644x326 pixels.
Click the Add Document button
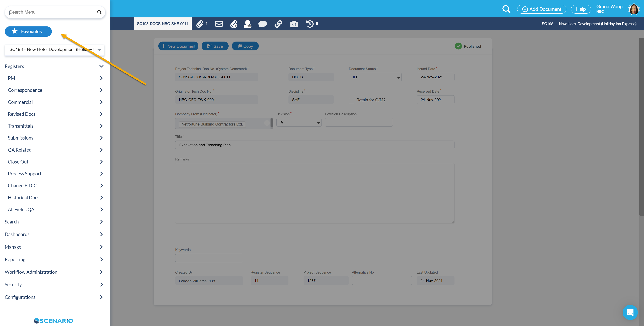tap(542, 9)
